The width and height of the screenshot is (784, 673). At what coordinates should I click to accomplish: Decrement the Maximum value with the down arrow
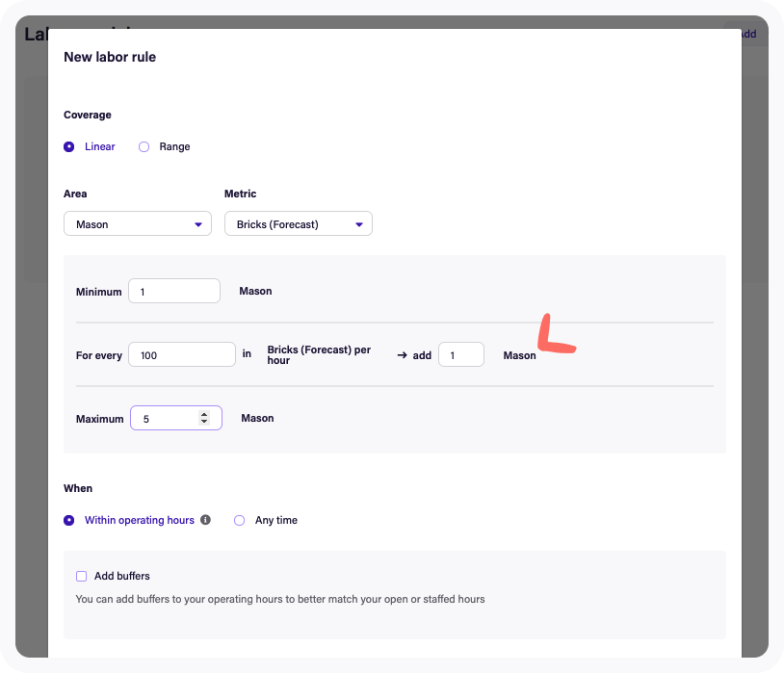(x=203, y=422)
